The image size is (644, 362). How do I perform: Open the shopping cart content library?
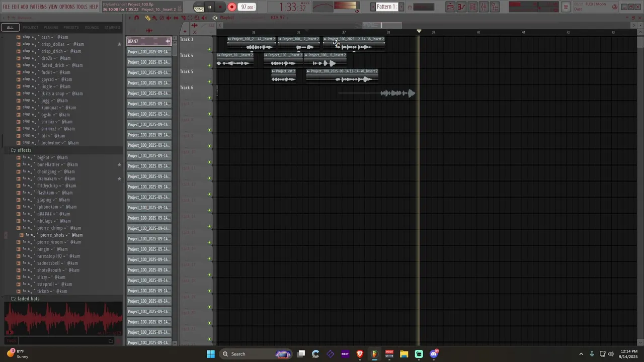(566, 7)
